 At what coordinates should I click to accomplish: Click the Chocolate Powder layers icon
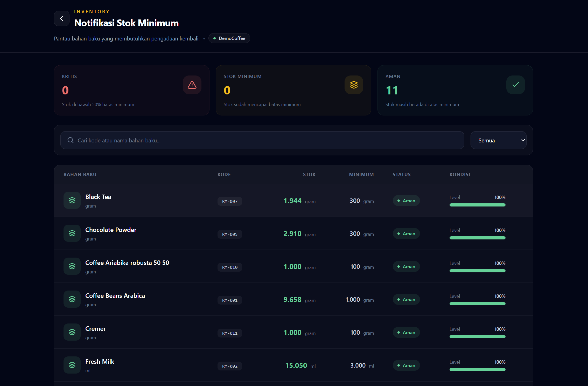click(x=72, y=233)
